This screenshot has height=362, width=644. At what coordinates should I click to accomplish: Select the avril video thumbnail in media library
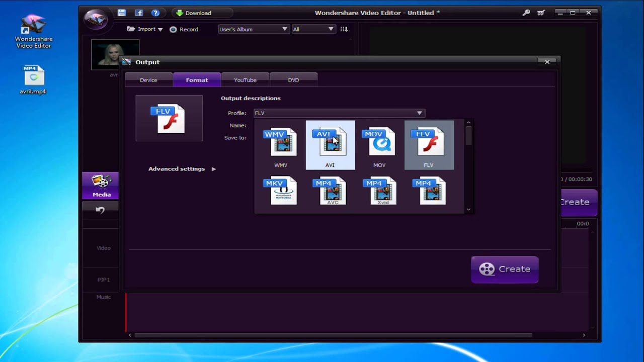tap(115, 55)
